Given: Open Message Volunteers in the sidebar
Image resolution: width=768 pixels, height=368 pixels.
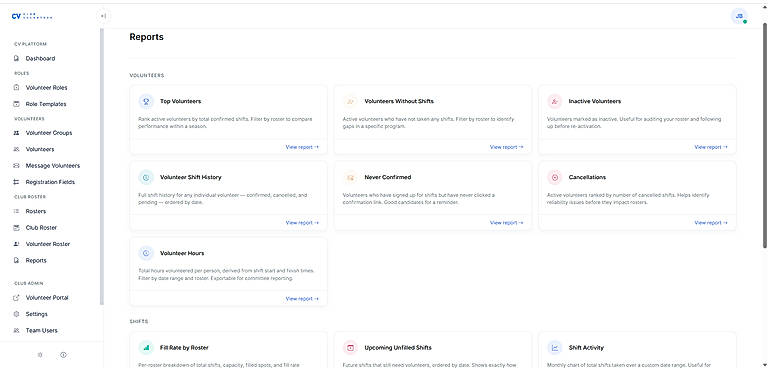Looking at the screenshot, I should click(51, 166).
